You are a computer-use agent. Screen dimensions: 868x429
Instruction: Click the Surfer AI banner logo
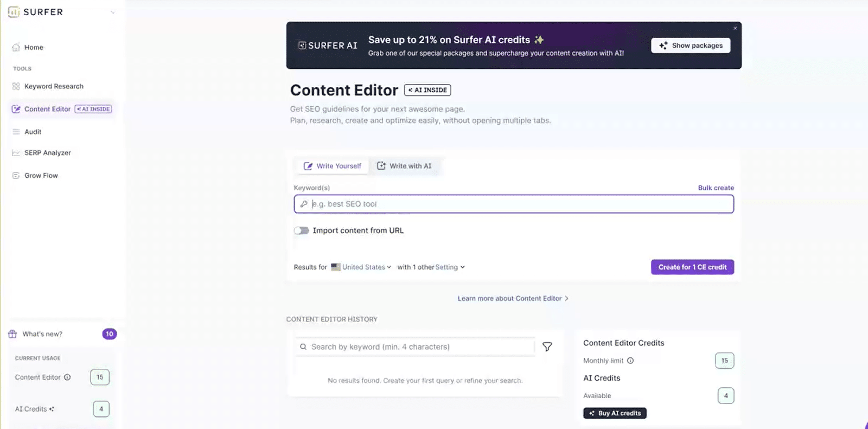[x=328, y=46]
